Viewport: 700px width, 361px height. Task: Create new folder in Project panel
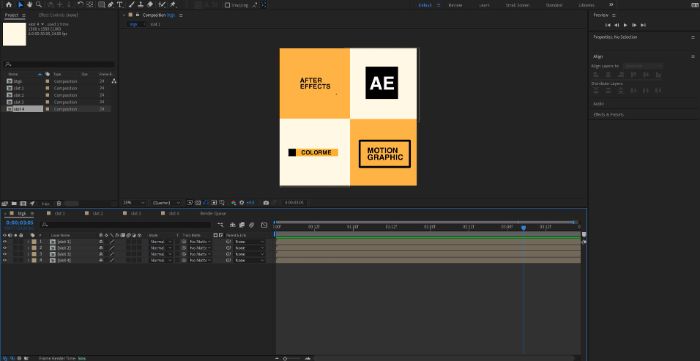(14, 203)
